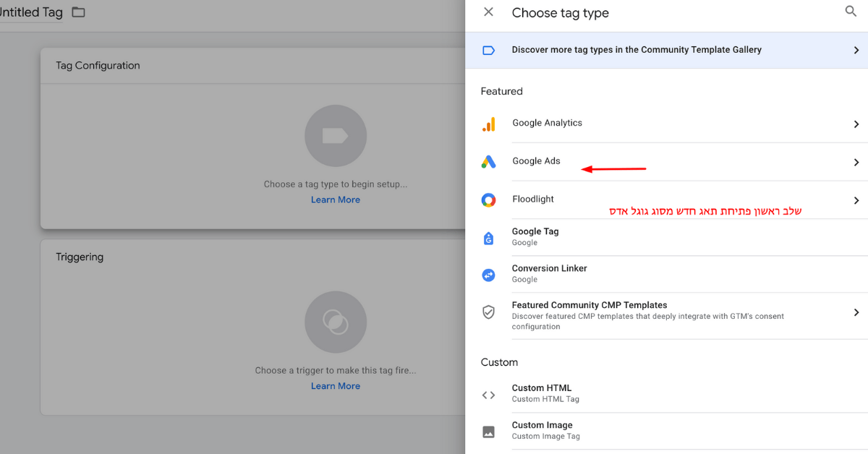Click the Google Ads logo icon
868x454 pixels.
489,162
